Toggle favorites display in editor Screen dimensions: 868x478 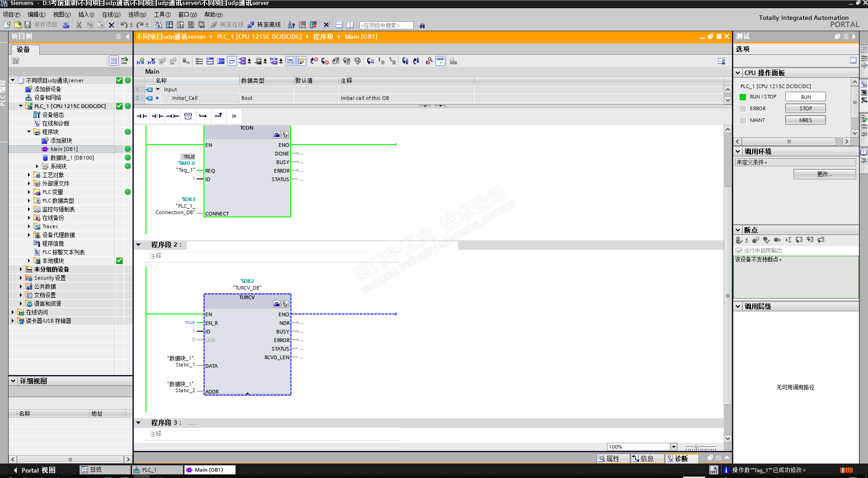[x=301, y=61]
